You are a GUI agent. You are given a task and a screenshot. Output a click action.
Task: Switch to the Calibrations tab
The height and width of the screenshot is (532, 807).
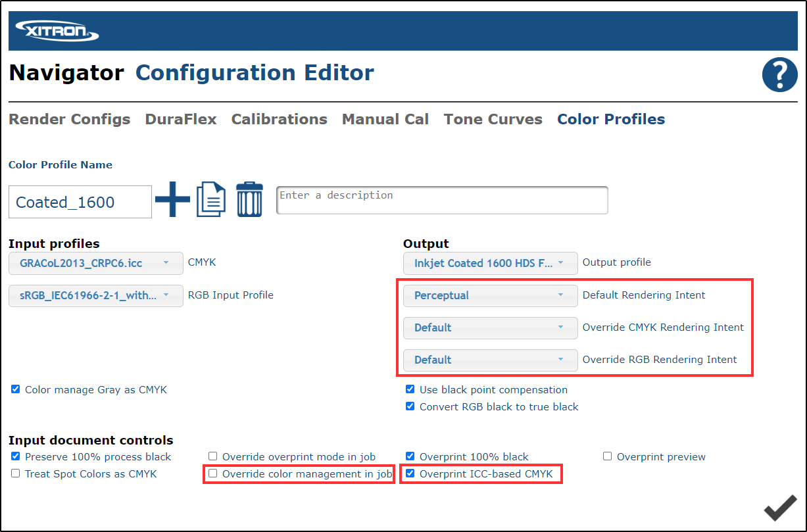pos(280,120)
